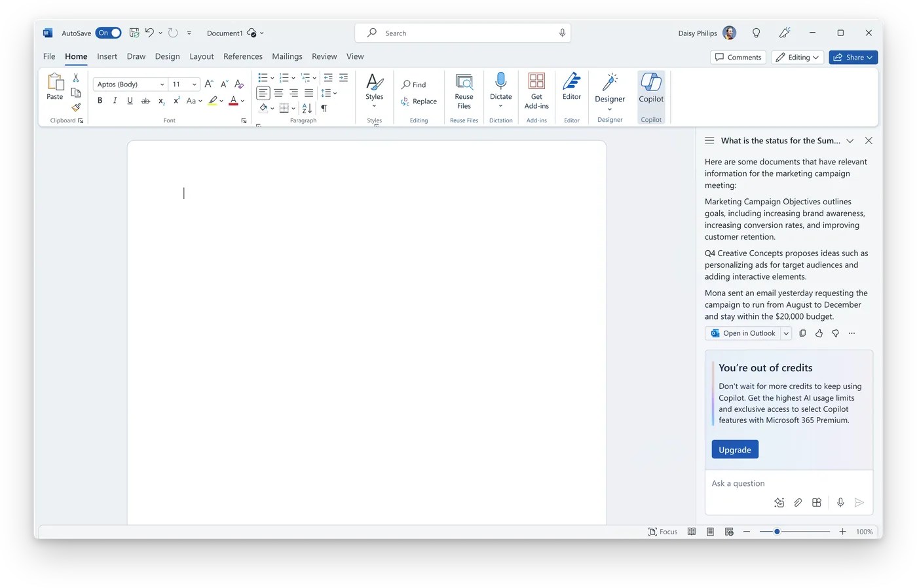Launch the Editor pen tool
The height and width of the screenshot is (588, 917).
tap(572, 86)
